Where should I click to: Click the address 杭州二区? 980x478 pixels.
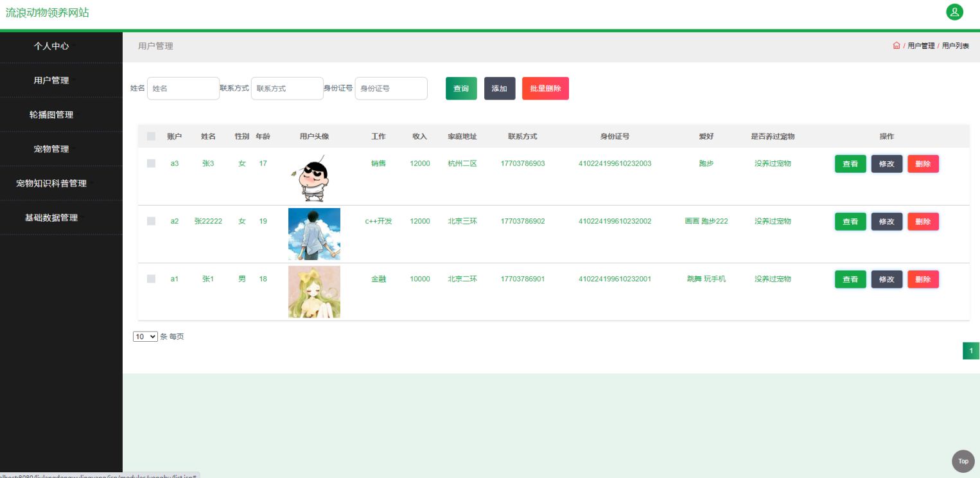[x=462, y=163]
